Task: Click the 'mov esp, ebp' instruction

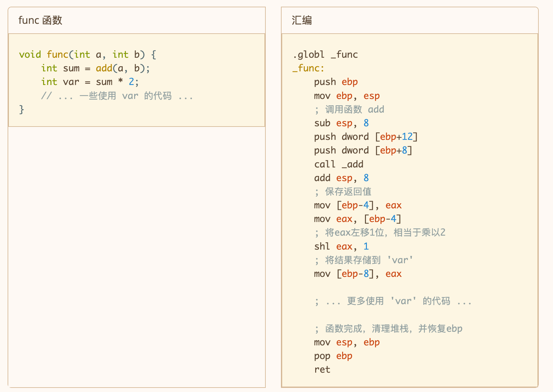Action: [347, 342]
